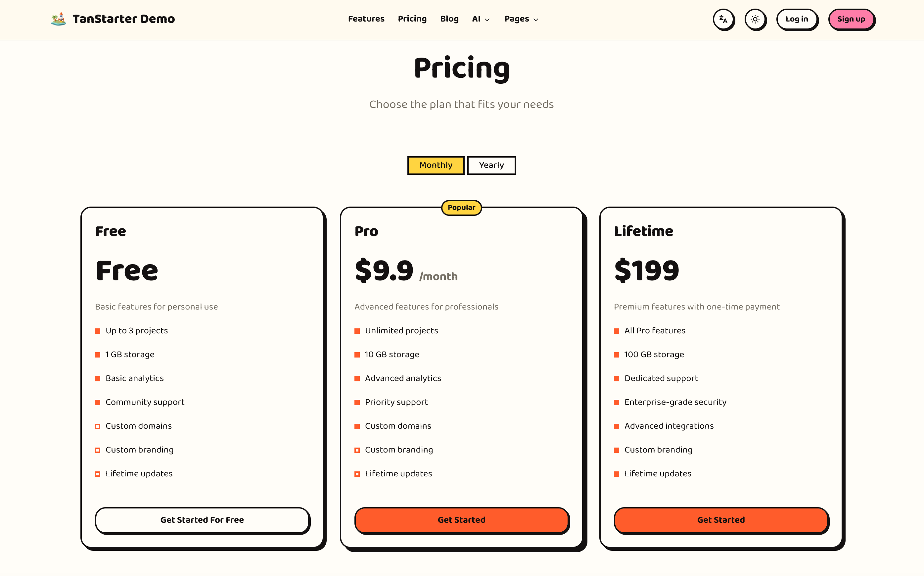Click the Popular badge on Pro plan

(461, 208)
